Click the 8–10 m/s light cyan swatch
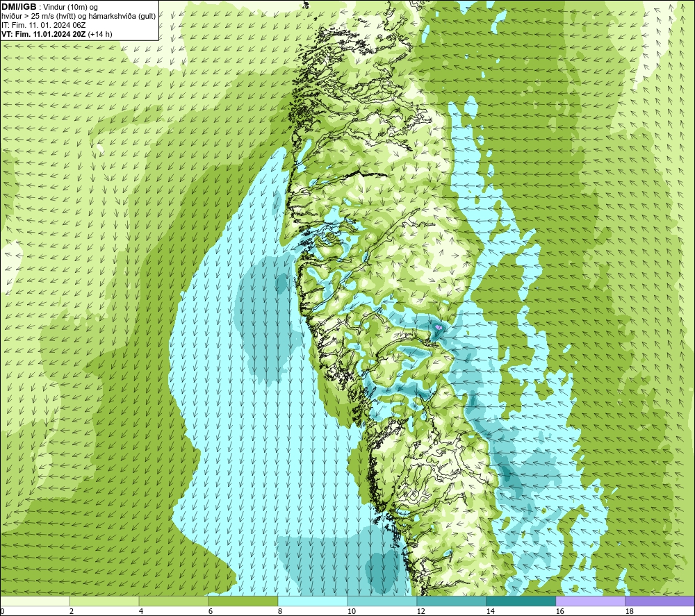695x616 pixels. pos(313,601)
